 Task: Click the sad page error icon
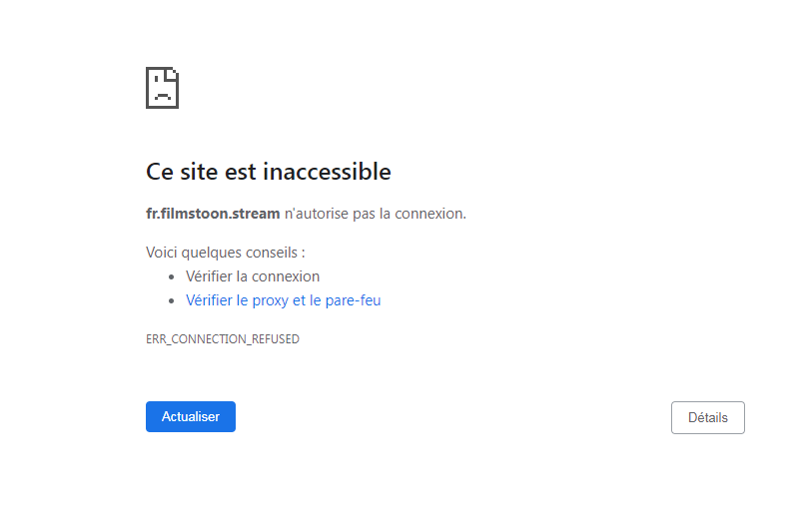coord(162,88)
